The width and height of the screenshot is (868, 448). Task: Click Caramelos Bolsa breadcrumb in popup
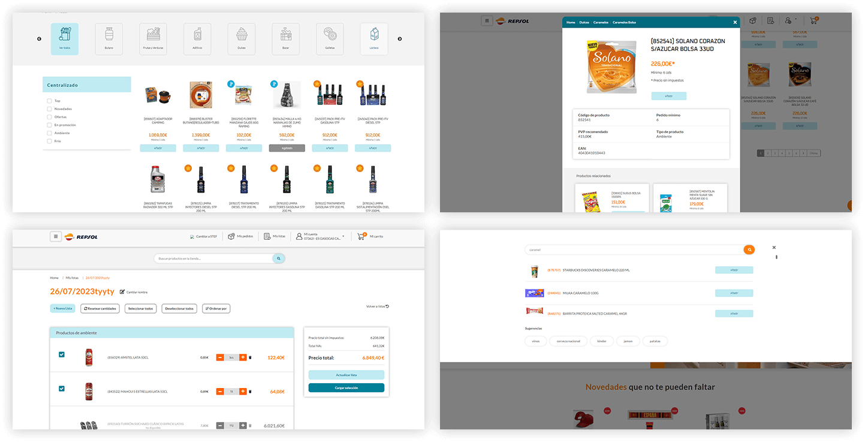[x=624, y=22]
